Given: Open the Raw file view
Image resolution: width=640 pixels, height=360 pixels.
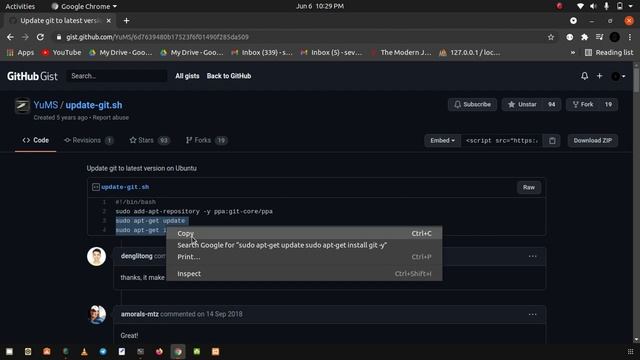Looking at the screenshot, I should point(529,187).
